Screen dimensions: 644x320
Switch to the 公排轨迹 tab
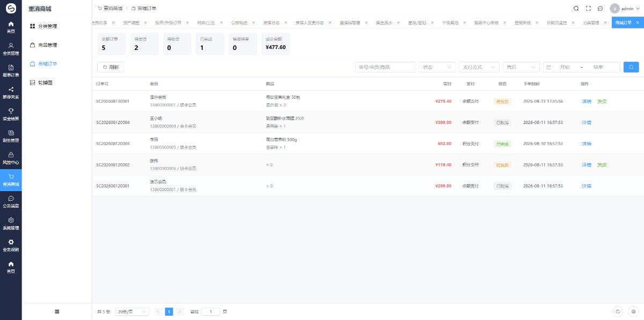(x=239, y=23)
